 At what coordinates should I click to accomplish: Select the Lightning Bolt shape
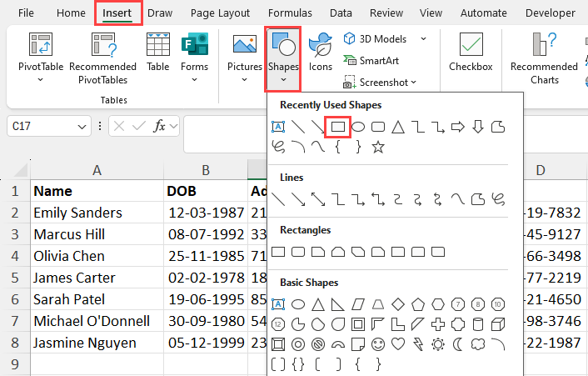[x=418, y=343]
